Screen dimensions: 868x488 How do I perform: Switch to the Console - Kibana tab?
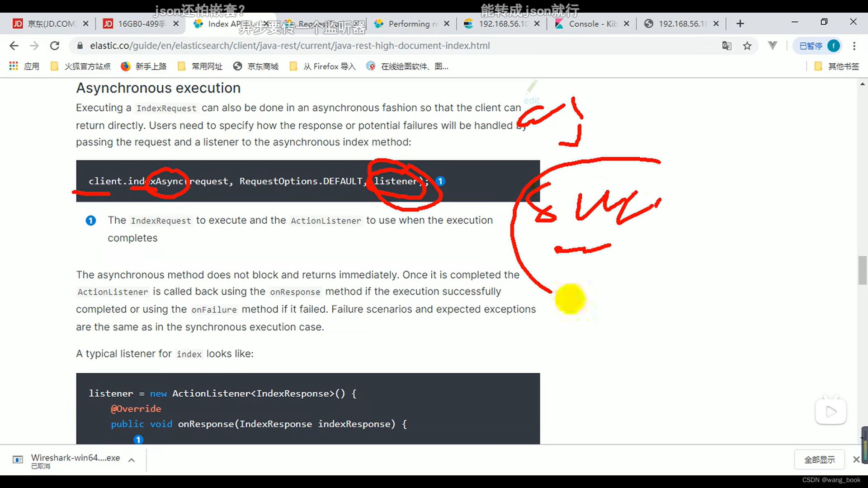pos(587,23)
